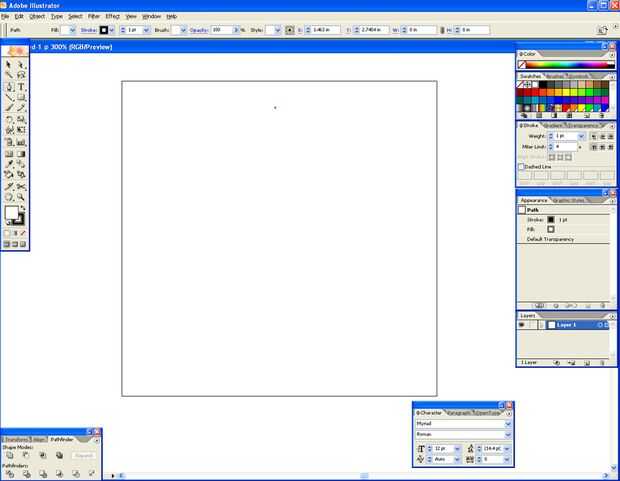The image size is (620, 481).
Task: Select the Pencil tool
Action: click(21, 108)
